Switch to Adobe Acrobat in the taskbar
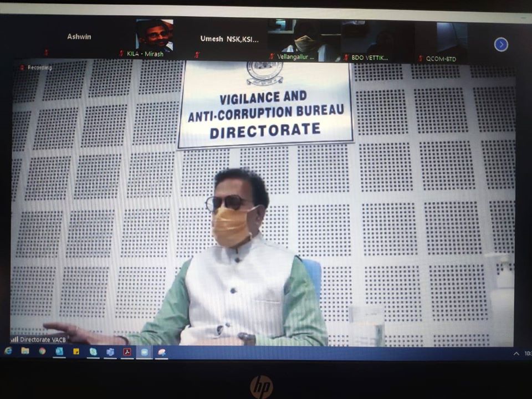The image size is (532, 399). pyautogui.click(x=127, y=352)
